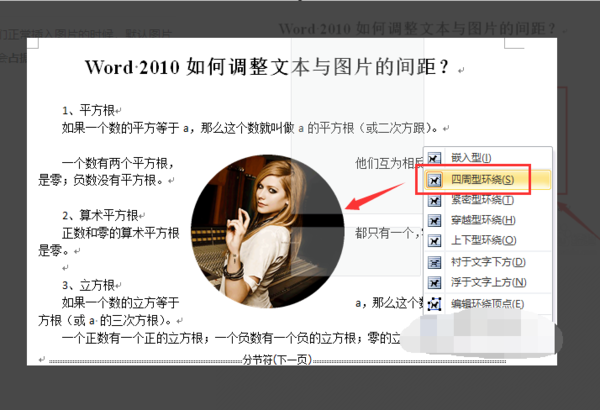The width and height of the screenshot is (600, 410).
Task: Choose 紧密型环绕(T) wrap option
Action: (488, 200)
